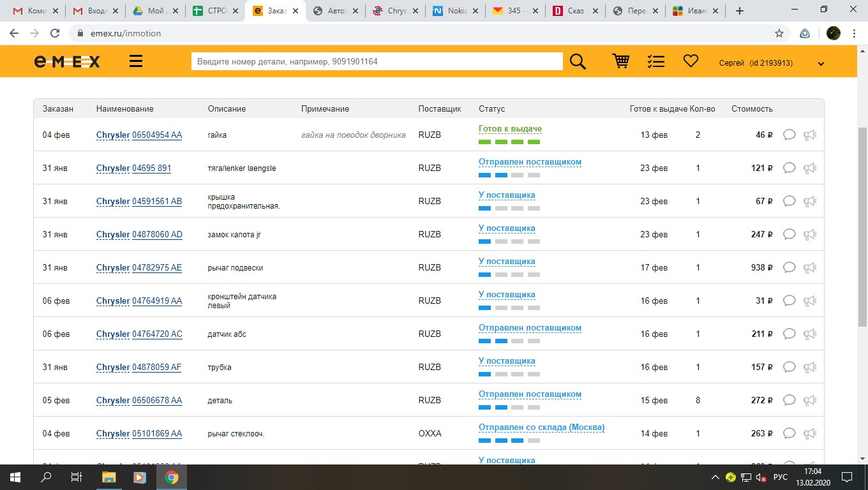Open comment for 04878060 AD row

(x=789, y=234)
